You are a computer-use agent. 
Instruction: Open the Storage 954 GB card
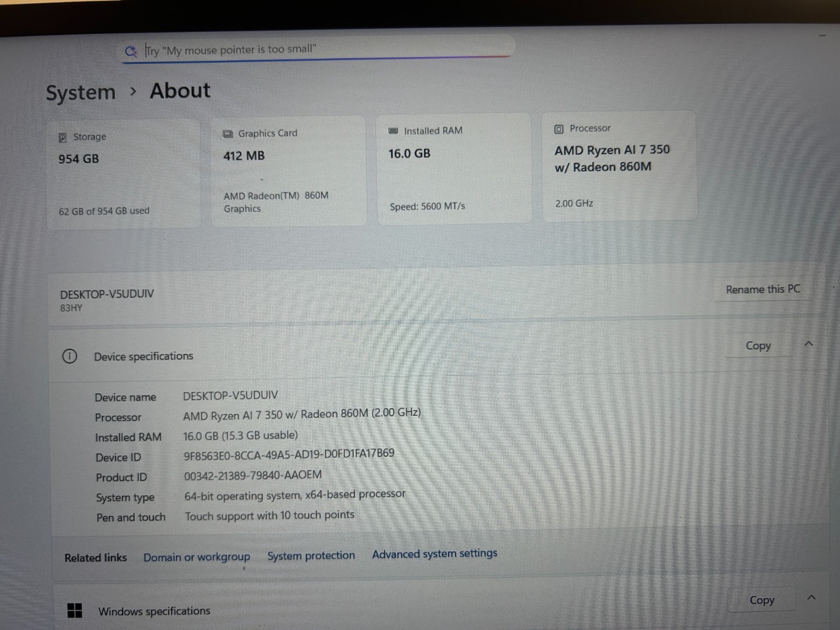[x=124, y=174]
